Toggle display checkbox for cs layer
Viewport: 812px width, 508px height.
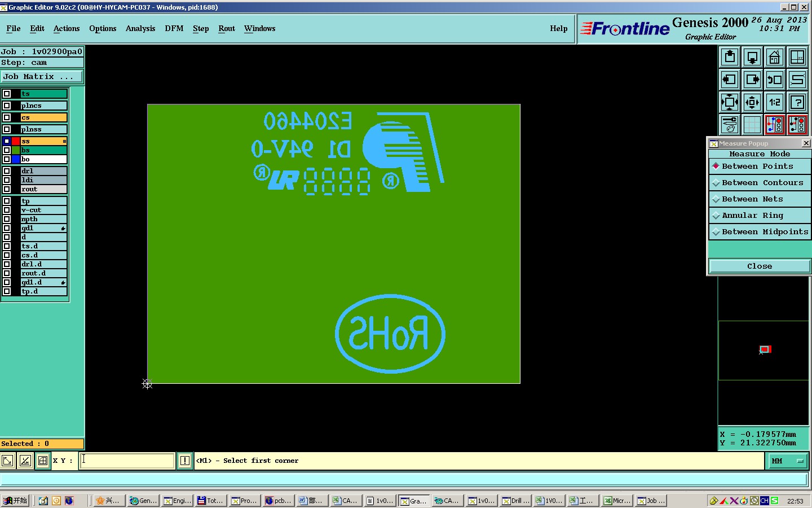coord(7,117)
